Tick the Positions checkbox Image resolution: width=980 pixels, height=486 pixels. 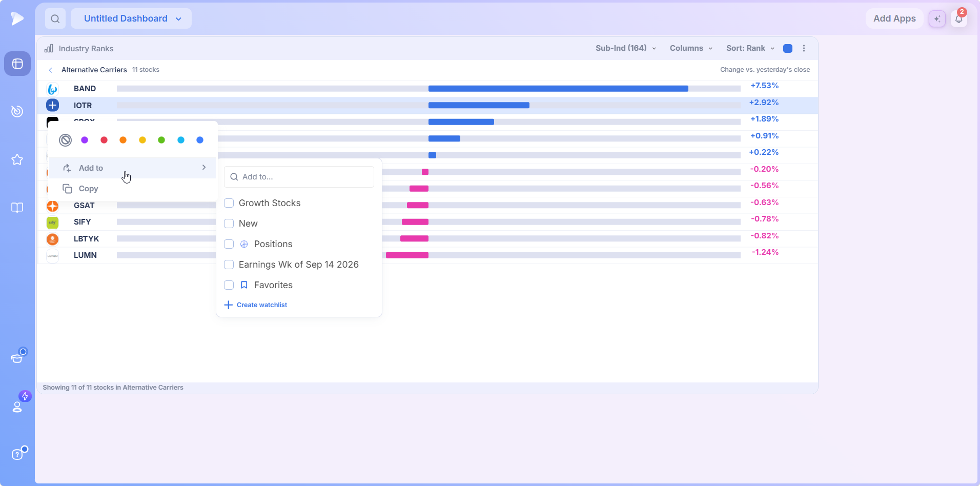[229, 244]
